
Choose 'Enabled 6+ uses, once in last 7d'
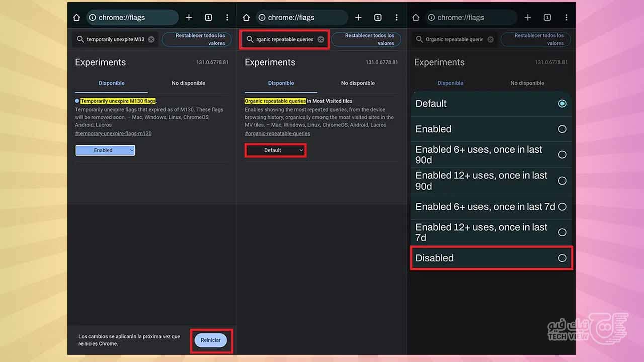tap(491, 207)
